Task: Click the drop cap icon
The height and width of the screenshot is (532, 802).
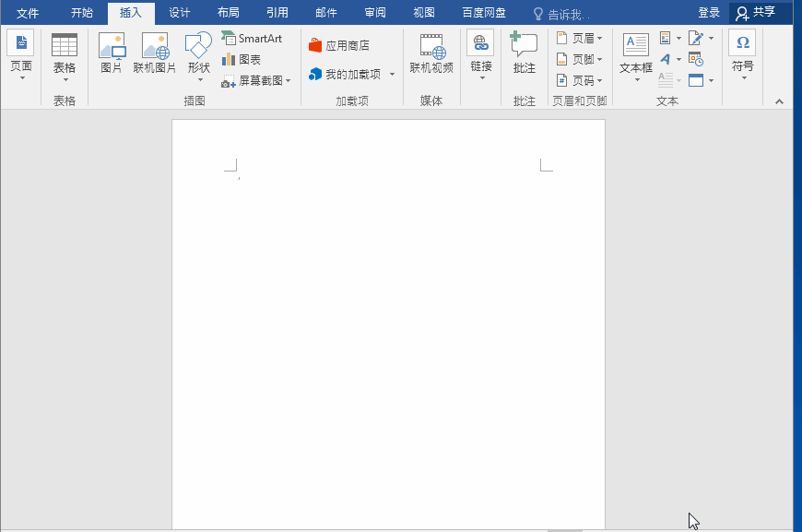Action: click(x=666, y=80)
